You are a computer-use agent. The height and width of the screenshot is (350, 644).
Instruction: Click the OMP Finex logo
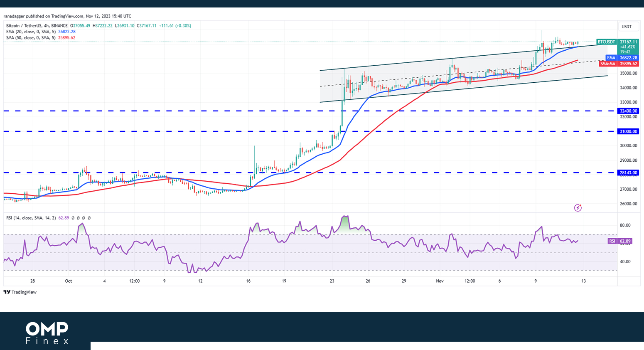coord(47,333)
